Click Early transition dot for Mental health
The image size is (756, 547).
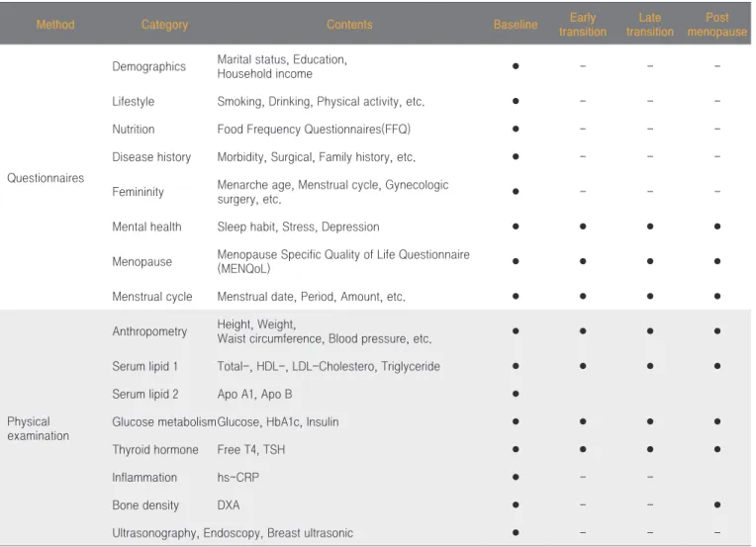coord(583,227)
